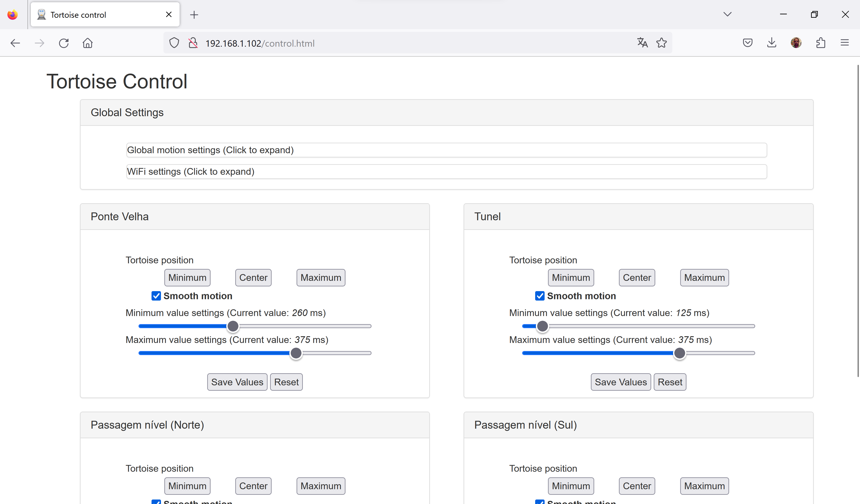Select the Tortoise control tab
The image size is (860, 504).
[105, 15]
